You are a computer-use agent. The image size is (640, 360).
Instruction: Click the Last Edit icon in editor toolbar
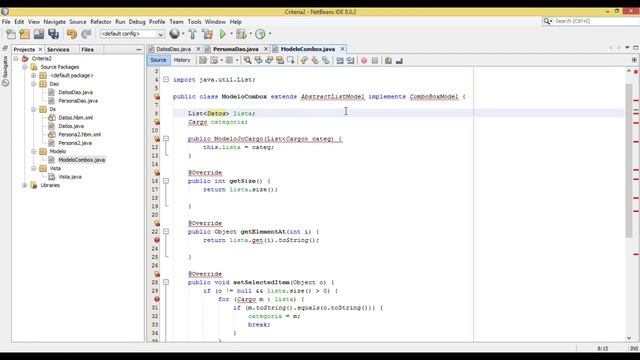tap(203, 60)
